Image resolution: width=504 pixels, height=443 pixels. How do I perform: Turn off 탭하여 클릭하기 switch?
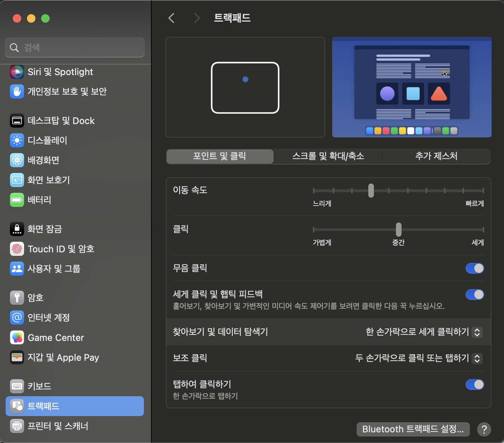475,385
